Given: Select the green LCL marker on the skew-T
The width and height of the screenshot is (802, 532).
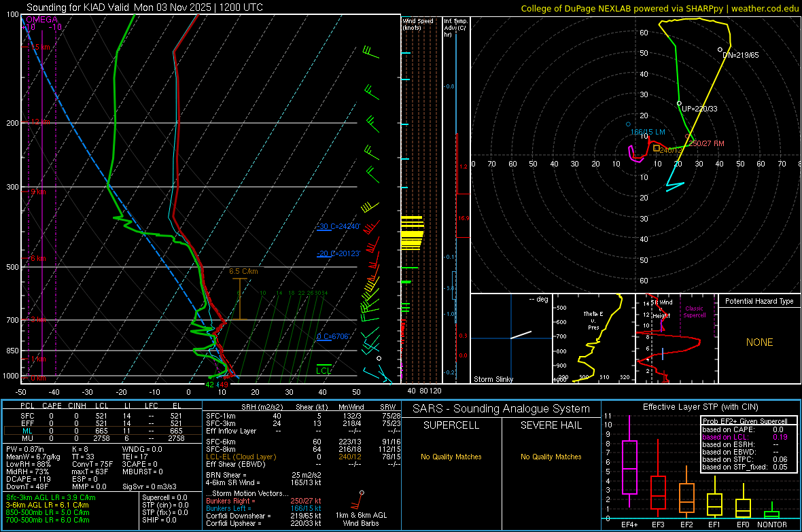Looking at the screenshot, I should click(324, 370).
